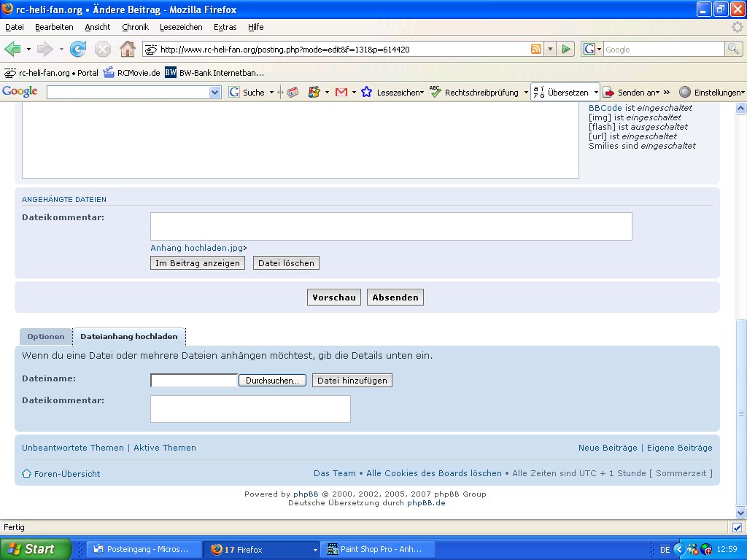
Task: Click the grey forward arrow button
Action: point(45,49)
